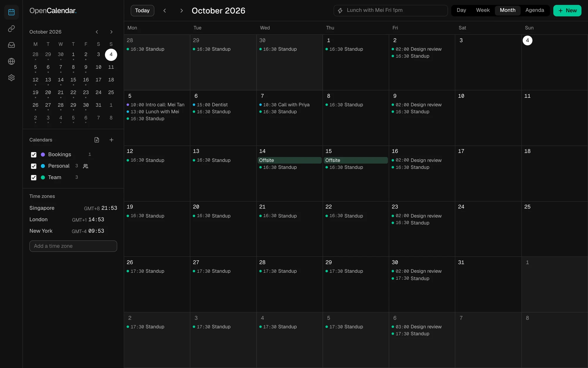Click the OpenCalendar logo
This screenshot has width=588, height=368.
point(53,11)
